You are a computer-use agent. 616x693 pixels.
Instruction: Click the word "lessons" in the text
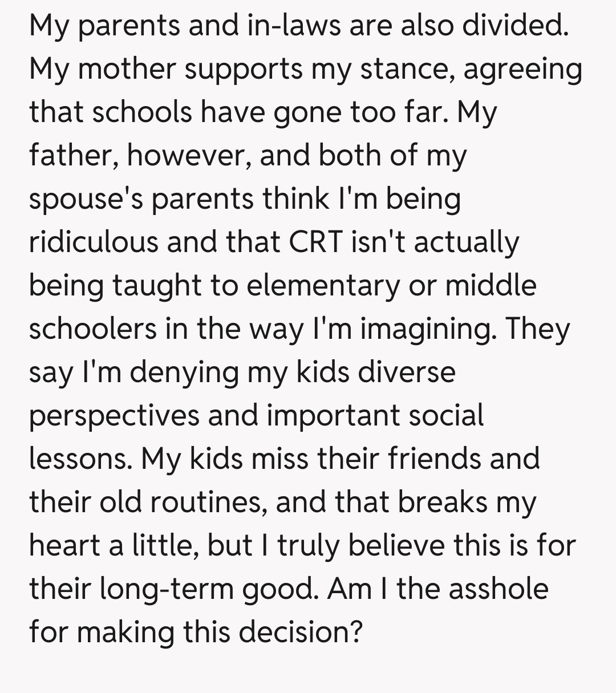[x=79, y=459]
